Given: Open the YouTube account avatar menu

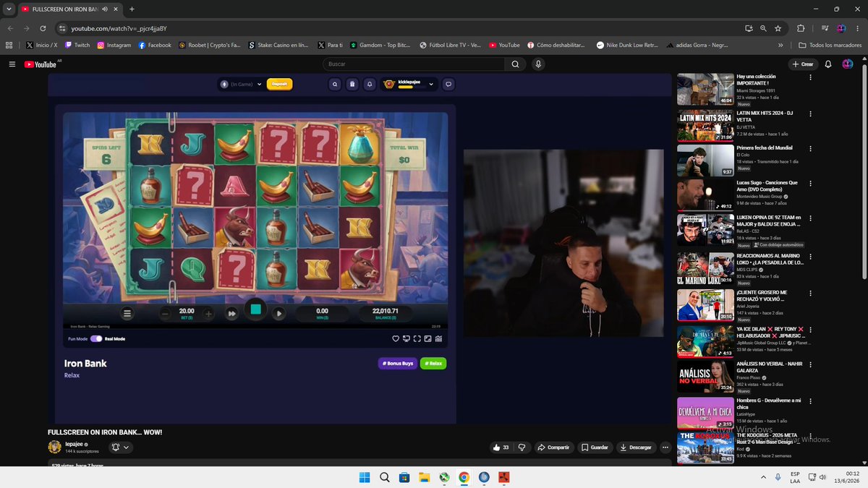Looking at the screenshot, I should 848,64.
